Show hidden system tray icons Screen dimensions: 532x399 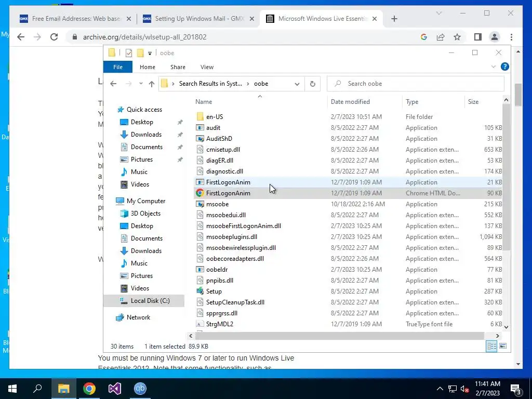click(440, 389)
